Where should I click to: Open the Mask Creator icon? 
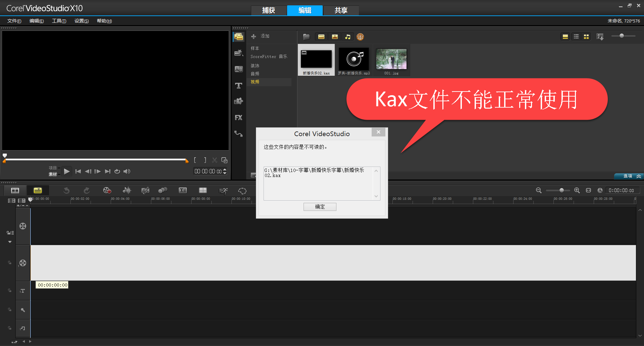(x=243, y=190)
